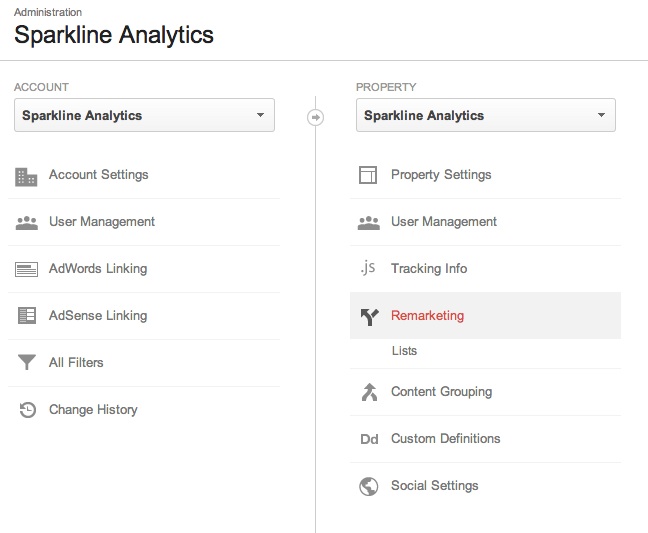Image resolution: width=648 pixels, height=533 pixels.
Task: Click the Social Settings globe icon
Action: click(368, 486)
